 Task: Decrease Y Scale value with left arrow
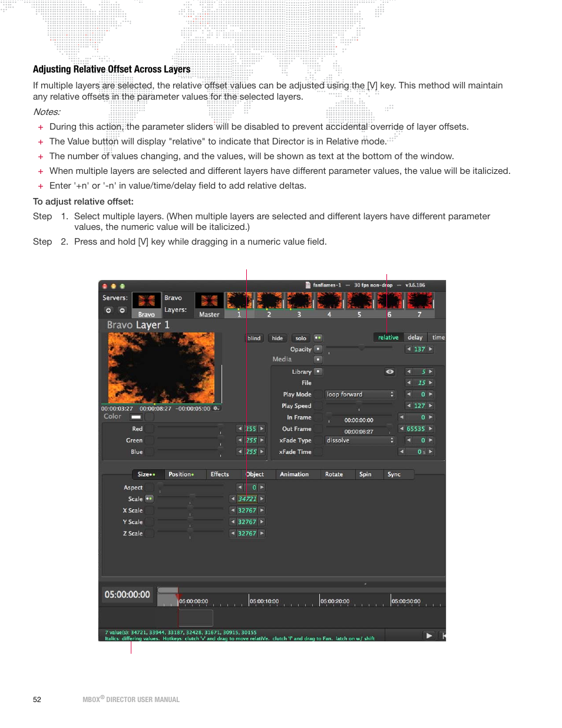coord(233,522)
